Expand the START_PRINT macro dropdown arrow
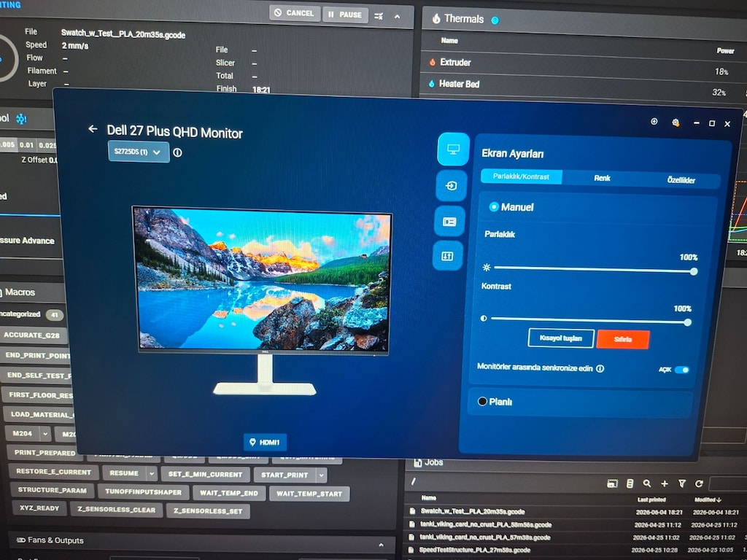The width and height of the screenshot is (747, 560). [322, 475]
